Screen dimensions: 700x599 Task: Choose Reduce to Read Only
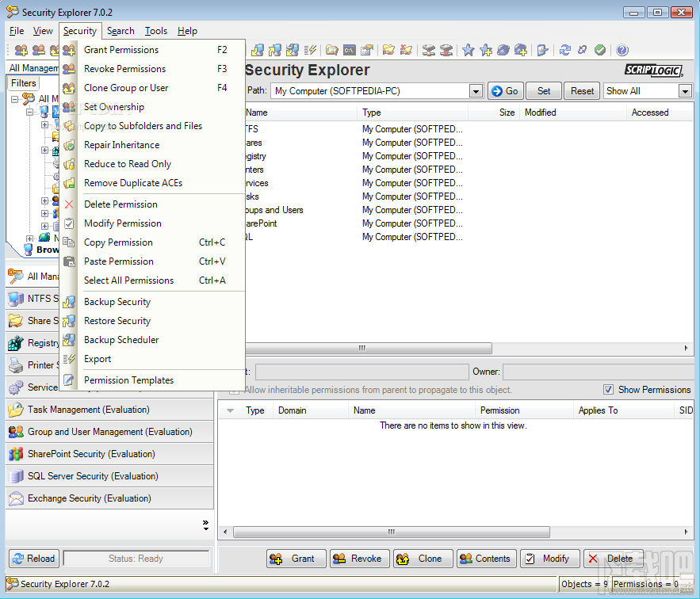(x=152, y=164)
